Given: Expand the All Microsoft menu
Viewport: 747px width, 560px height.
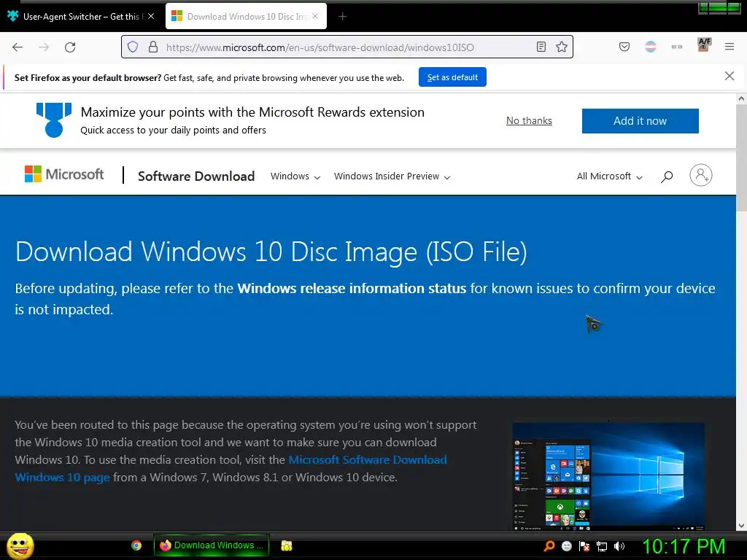Looking at the screenshot, I should (x=610, y=176).
